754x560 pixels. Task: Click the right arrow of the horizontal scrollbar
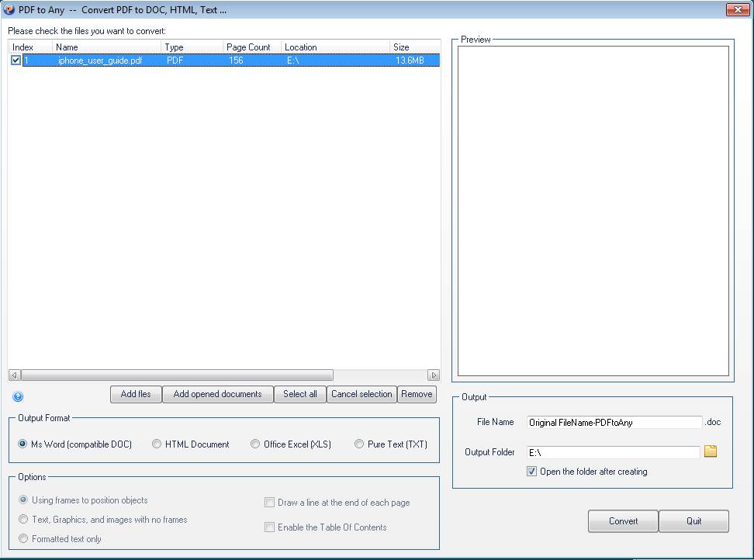pos(435,375)
